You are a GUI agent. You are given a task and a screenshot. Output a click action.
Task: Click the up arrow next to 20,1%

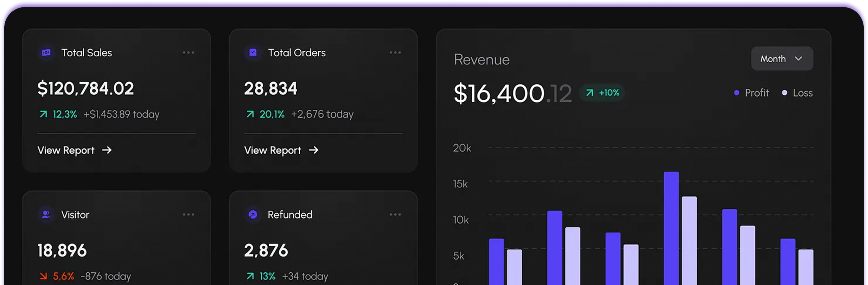point(250,114)
